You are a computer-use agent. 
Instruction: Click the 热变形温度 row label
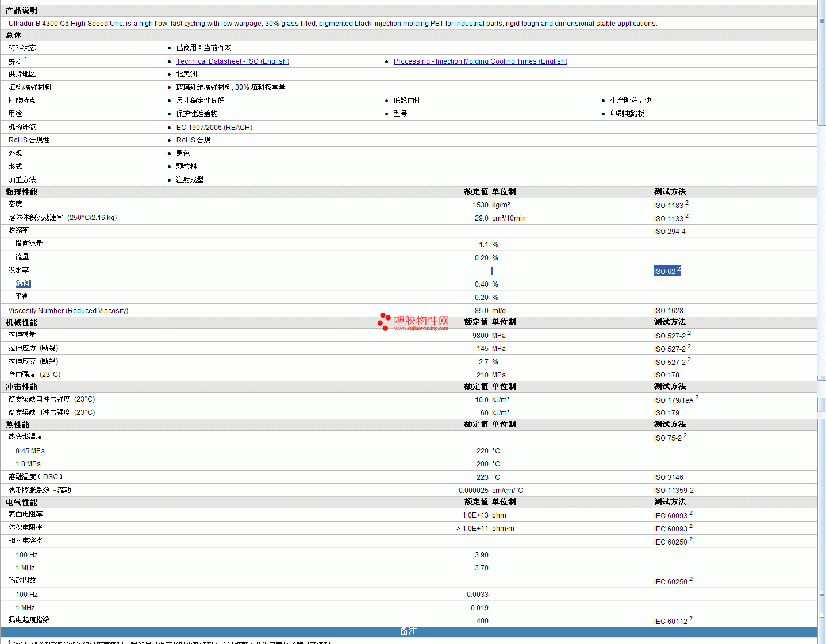point(26,437)
